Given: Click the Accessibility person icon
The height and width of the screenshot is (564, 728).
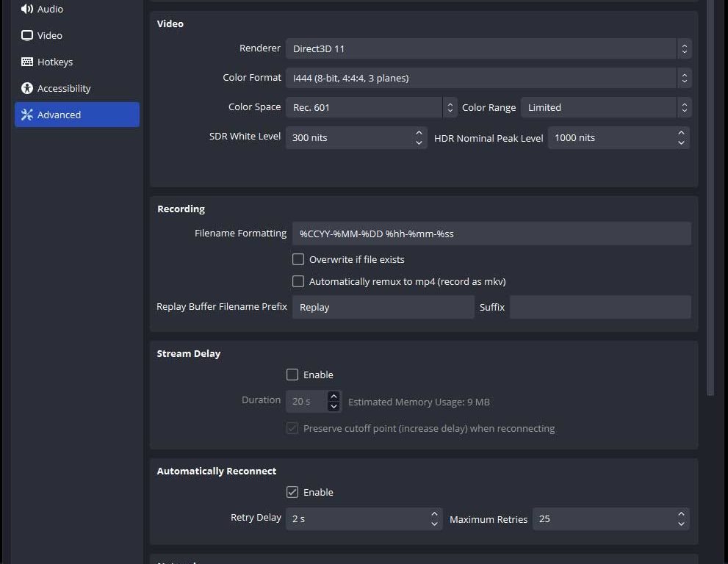Looking at the screenshot, I should pyautogui.click(x=27, y=88).
